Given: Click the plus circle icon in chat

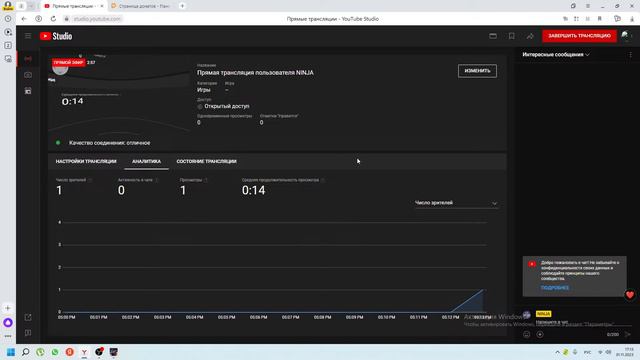Looking at the screenshot, I should [540, 335].
